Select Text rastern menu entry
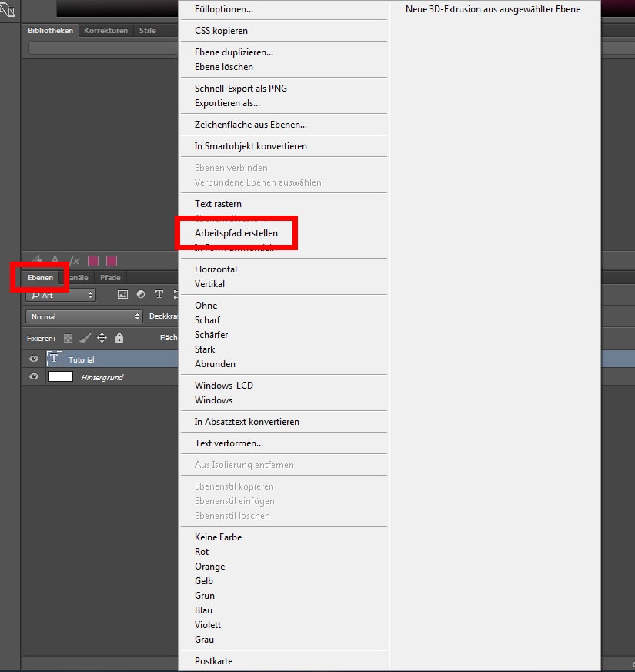The image size is (635, 672). click(x=218, y=204)
